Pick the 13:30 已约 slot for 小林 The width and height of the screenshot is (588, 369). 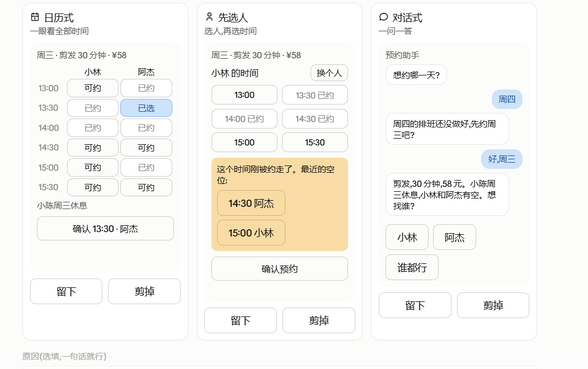point(315,95)
